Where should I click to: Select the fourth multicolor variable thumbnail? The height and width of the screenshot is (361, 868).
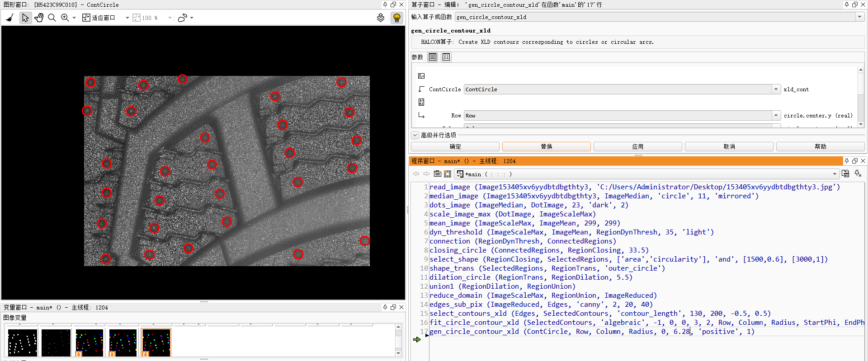point(123,342)
